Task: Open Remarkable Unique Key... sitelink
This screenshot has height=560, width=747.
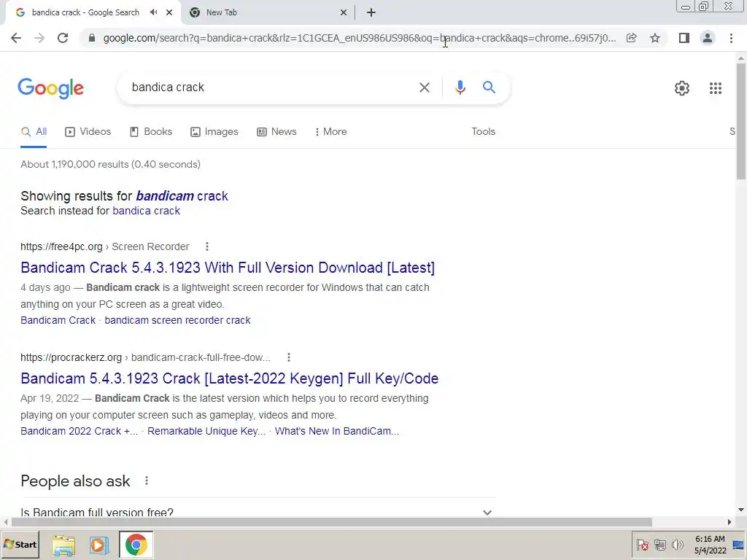Action: [206, 432]
